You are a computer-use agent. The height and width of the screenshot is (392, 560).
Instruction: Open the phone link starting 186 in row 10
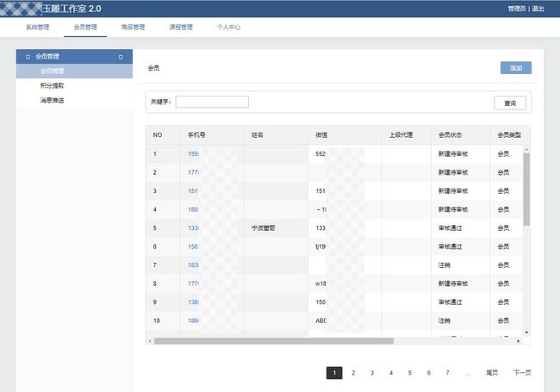point(193,320)
